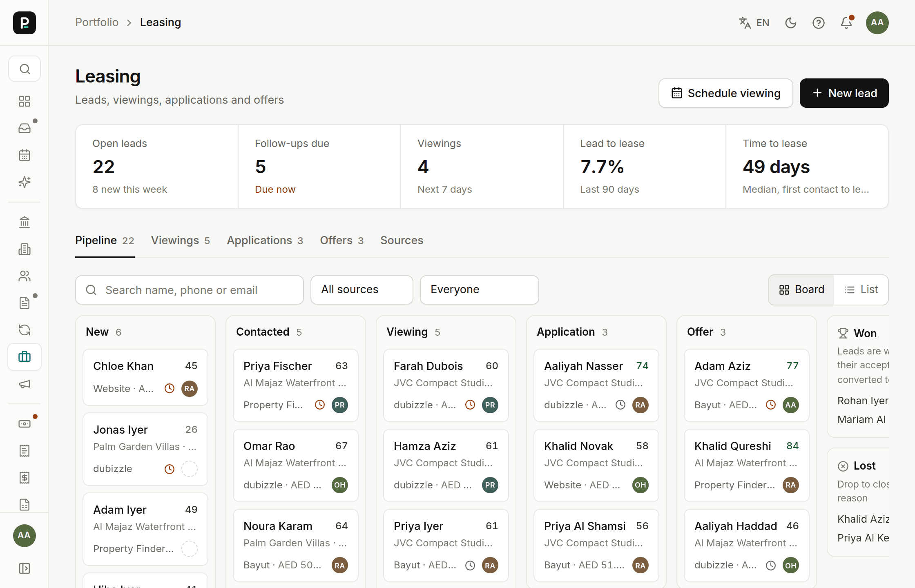The width and height of the screenshot is (915, 588).
Task: Focus the search name, phone or email field
Action: point(190,290)
